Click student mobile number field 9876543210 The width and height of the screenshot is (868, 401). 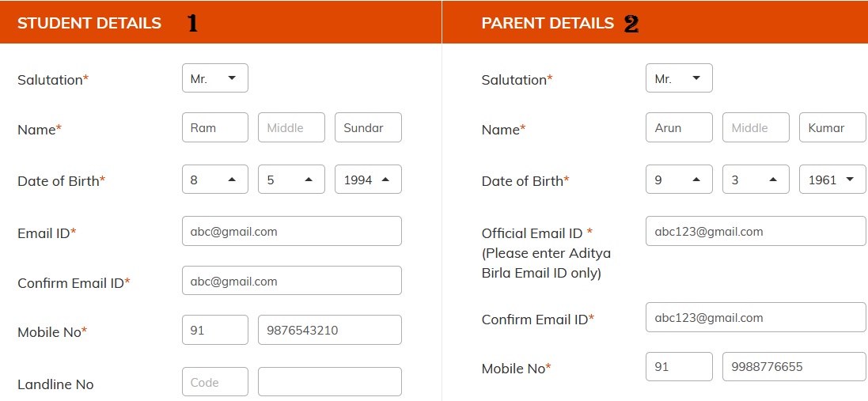(x=329, y=330)
